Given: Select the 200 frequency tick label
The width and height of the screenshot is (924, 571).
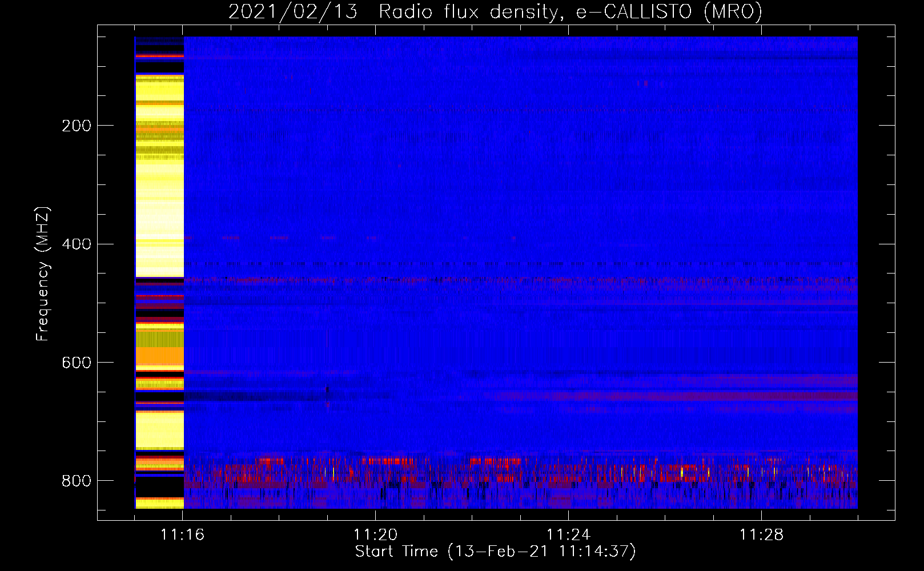Looking at the screenshot, I should pos(77,126).
